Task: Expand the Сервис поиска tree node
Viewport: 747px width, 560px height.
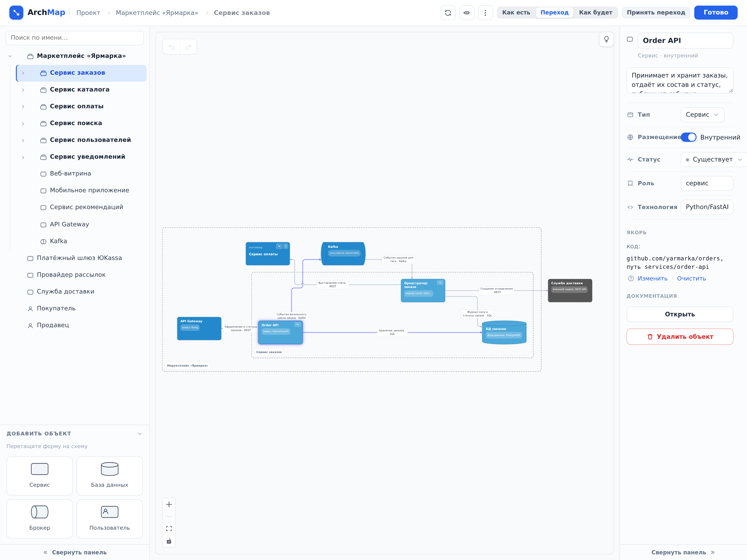Action: point(23,123)
